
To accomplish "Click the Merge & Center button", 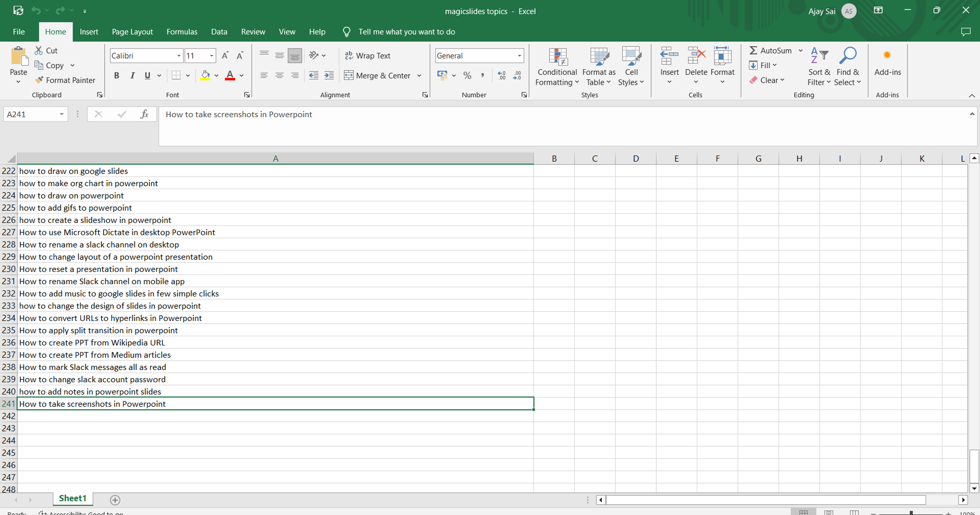I will pyautogui.click(x=377, y=75).
